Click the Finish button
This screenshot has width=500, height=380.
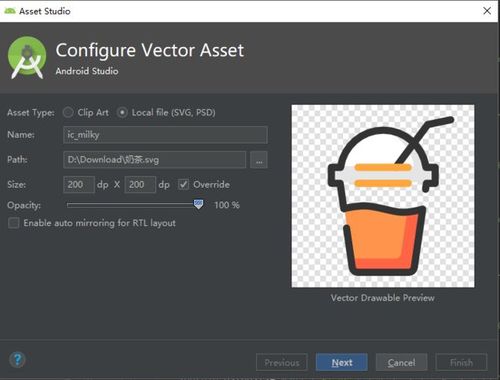click(x=461, y=362)
